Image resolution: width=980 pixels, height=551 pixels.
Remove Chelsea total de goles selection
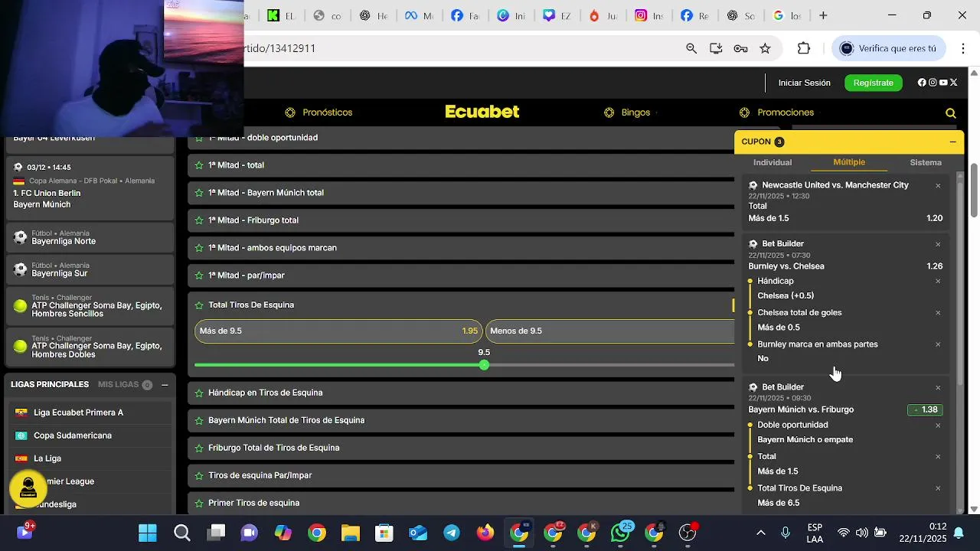click(x=938, y=313)
